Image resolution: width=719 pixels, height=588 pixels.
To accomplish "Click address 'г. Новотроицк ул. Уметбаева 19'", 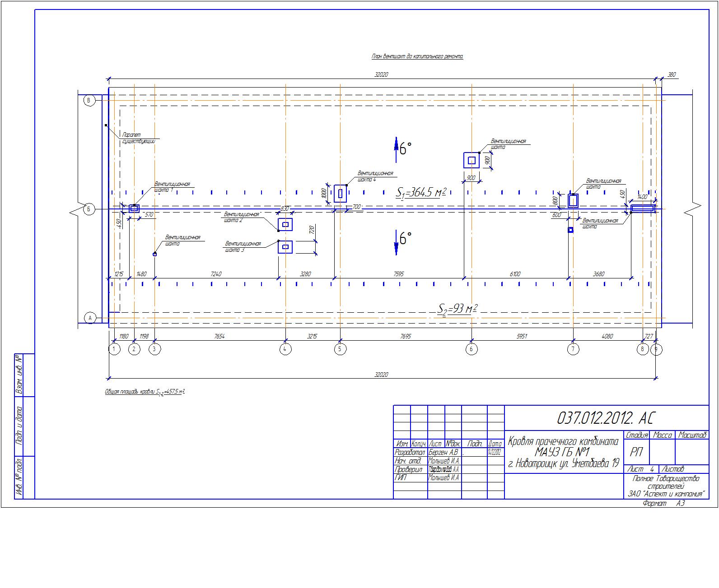I will pos(563,463).
